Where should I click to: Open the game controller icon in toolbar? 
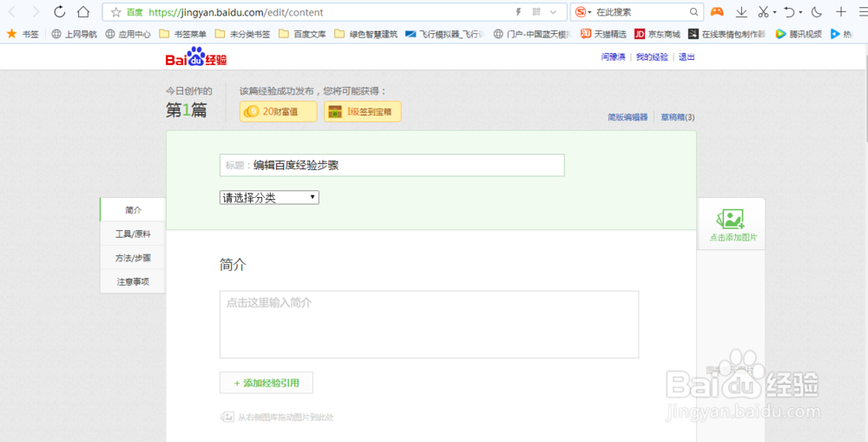[x=717, y=11]
